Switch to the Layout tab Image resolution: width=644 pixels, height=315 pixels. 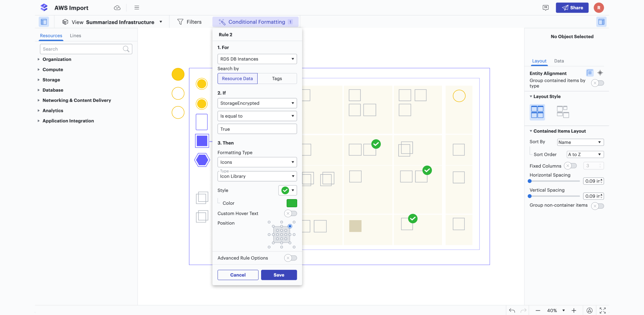[x=539, y=61]
